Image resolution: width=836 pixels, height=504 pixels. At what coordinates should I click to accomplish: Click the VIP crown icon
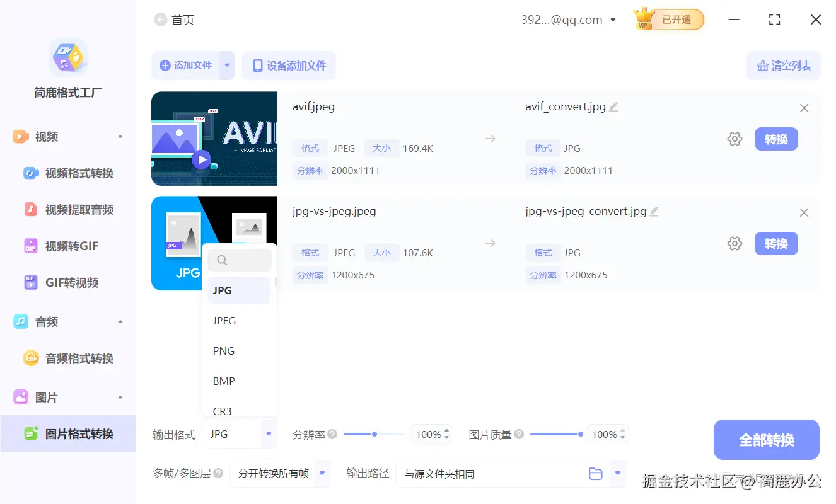pyautogui.click(x=644, y=20)
